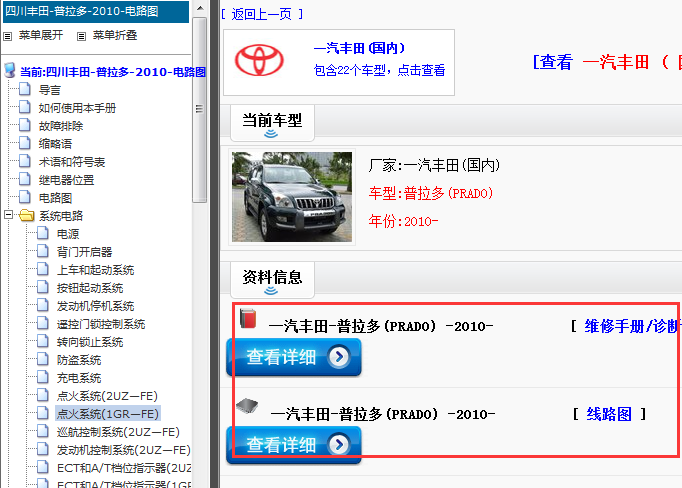The height and width of the screenshot is (488, 682).
Task: Click the text 厂家:一汽丰田(国内)
Action: (434, 165)
